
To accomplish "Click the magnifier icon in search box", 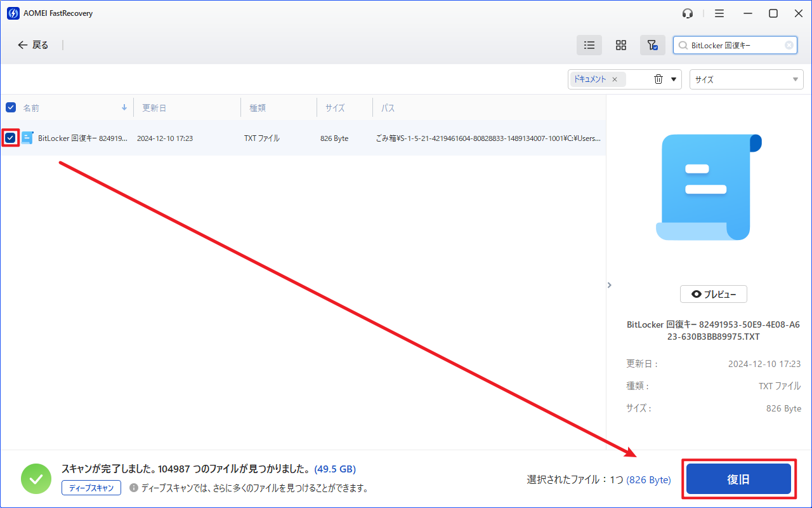I will (x=683, y=46).
